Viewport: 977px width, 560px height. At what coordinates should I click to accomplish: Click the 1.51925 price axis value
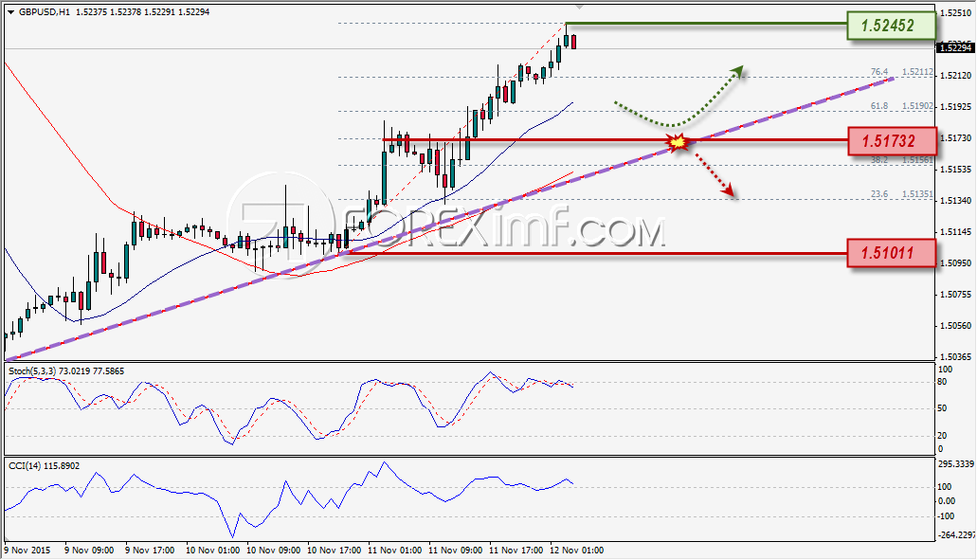tap(955, 107)
